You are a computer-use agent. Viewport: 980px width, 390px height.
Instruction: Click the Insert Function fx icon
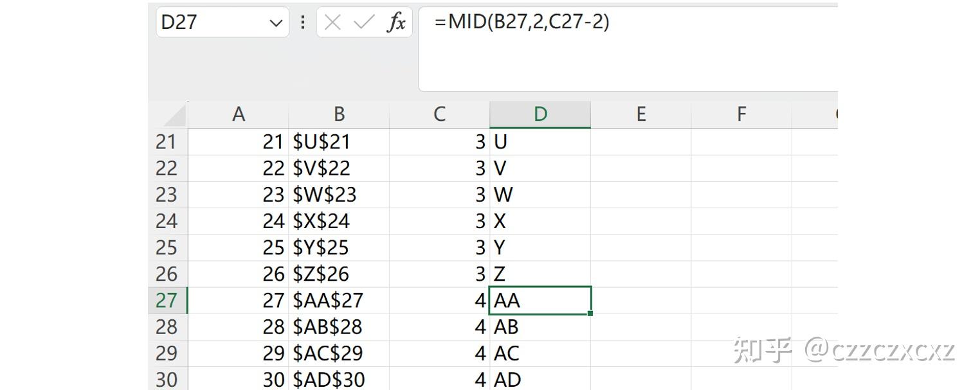coord(397,22)
